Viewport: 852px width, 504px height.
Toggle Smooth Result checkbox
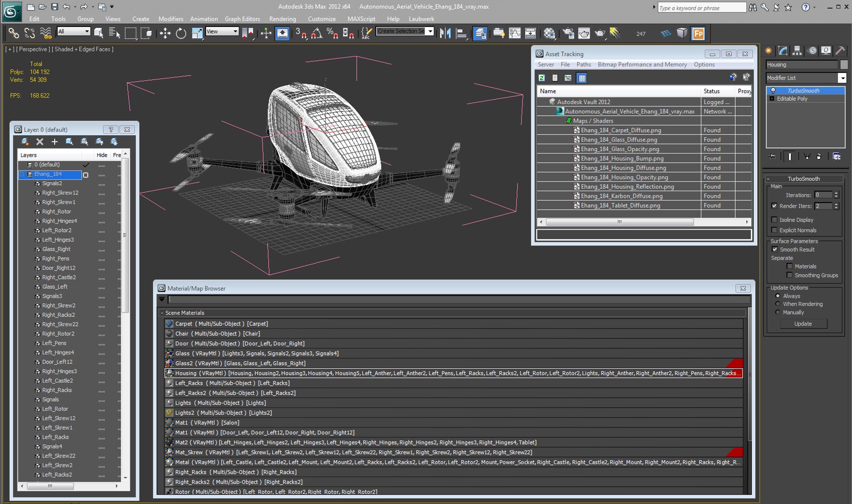(x=775, y=250)
